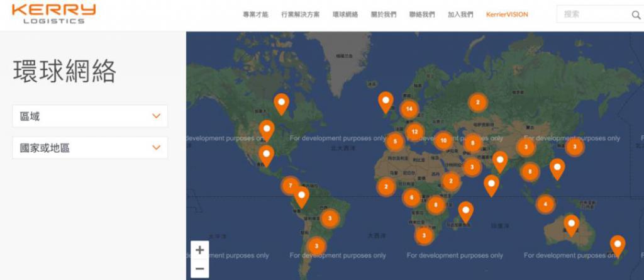Select the location pin near New Zealand

tap(618, 244)
